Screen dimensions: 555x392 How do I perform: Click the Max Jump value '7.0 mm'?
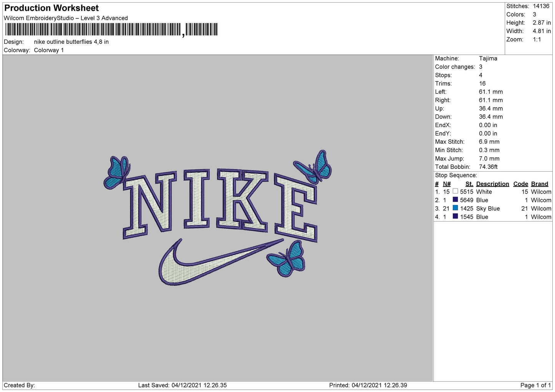489,159
